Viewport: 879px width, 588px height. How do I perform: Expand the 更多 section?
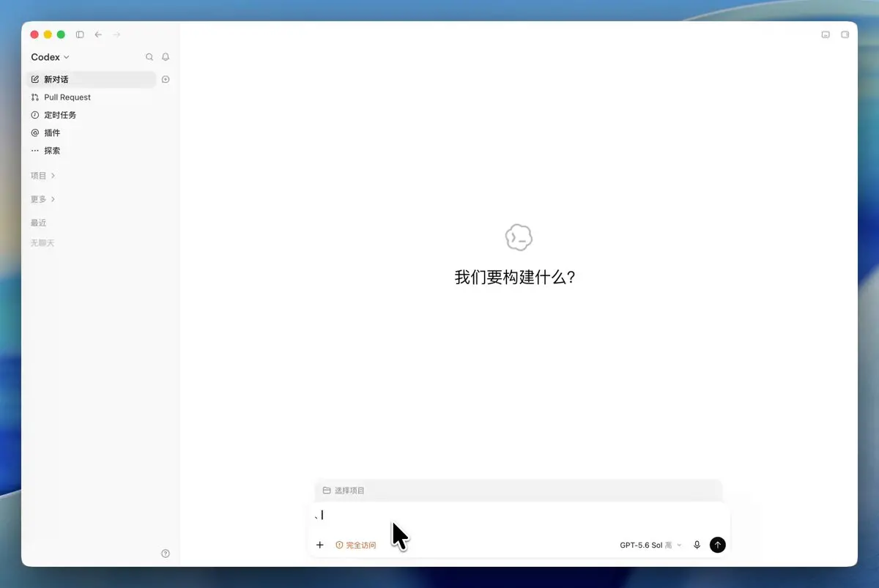43,199
